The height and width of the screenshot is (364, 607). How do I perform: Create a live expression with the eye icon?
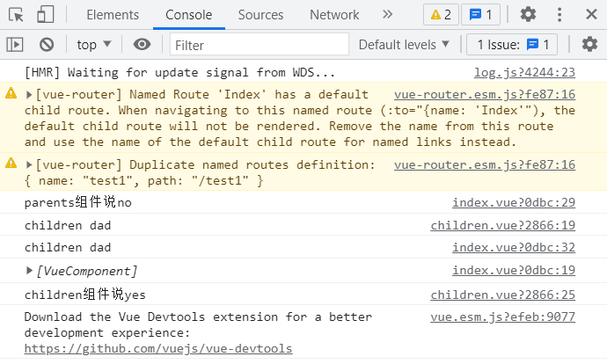point(142,45)
